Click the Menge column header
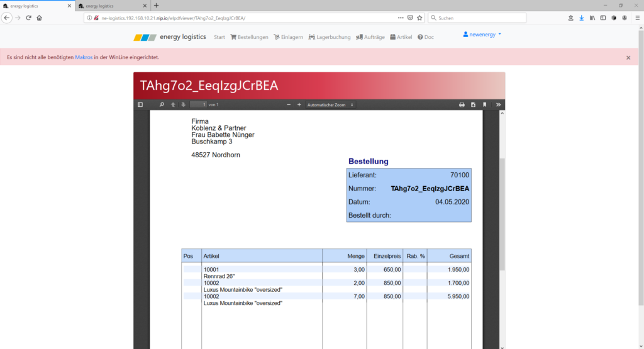The width and height of the screenshot is (644, 349). pyautogui.click(x=356, y=256)
